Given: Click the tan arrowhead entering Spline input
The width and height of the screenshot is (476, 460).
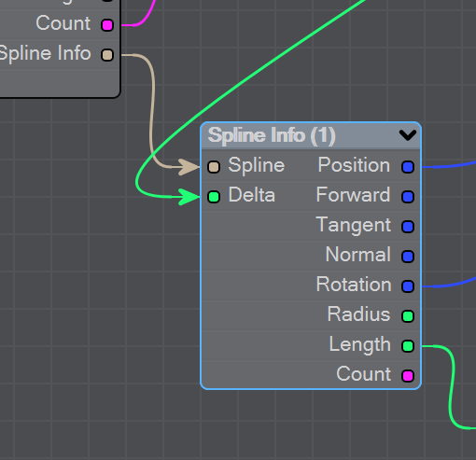Looking at the screenshot, I should 189,167.
